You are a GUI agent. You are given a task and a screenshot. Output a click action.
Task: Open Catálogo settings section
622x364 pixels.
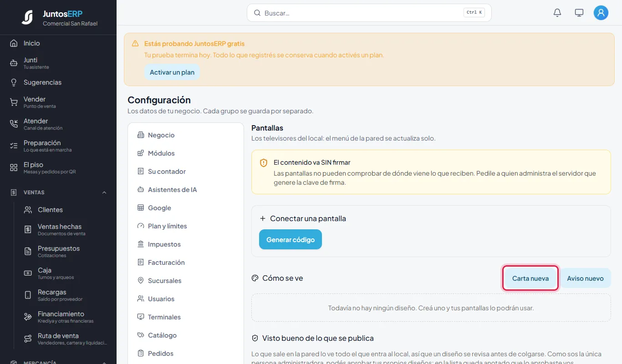click(186, 335)
